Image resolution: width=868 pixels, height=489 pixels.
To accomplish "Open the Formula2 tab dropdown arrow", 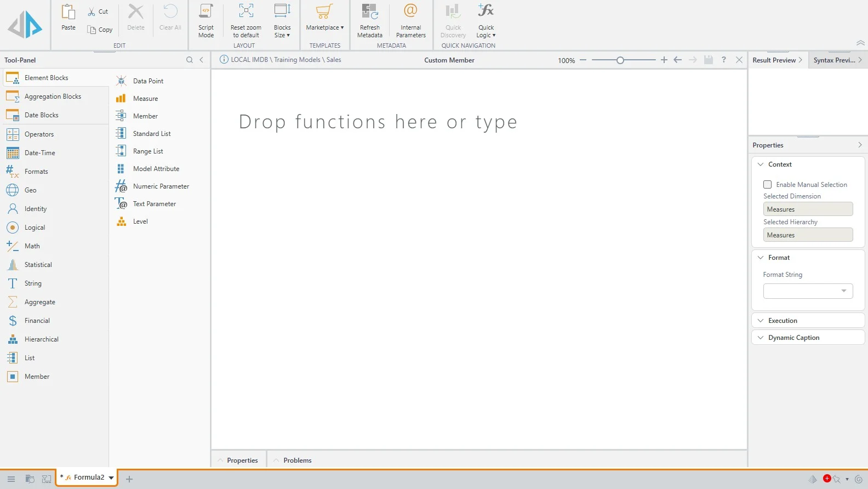I will [111, 478].
